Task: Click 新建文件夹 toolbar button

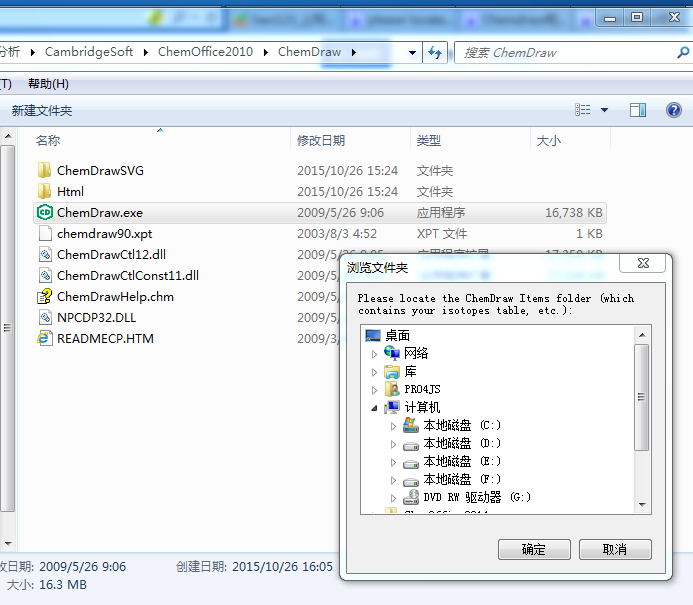Action: click(x=42, y=110)
